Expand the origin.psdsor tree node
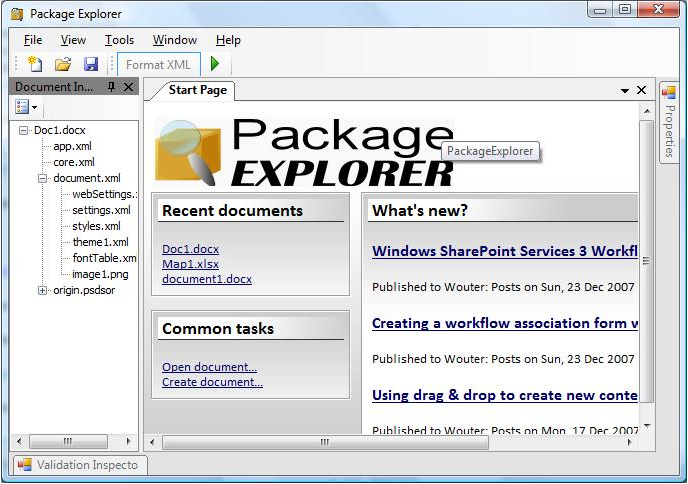 click(43, 290)
